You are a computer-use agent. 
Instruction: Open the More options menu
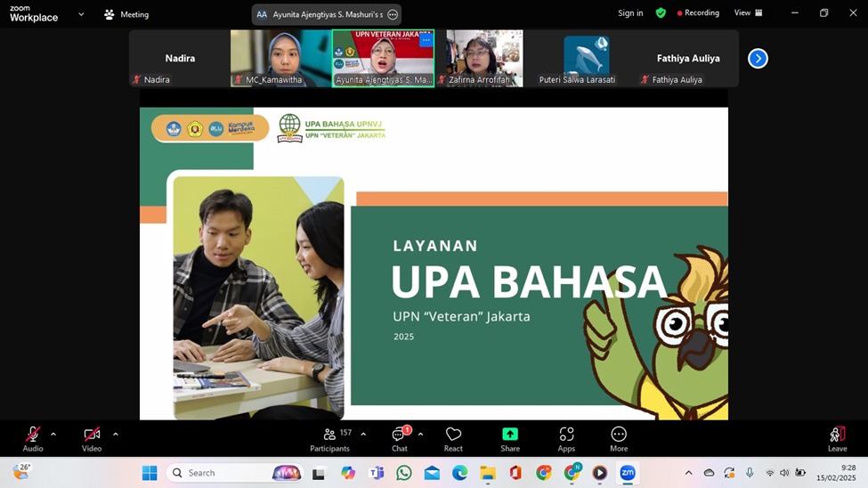click(x=619, y=438)
